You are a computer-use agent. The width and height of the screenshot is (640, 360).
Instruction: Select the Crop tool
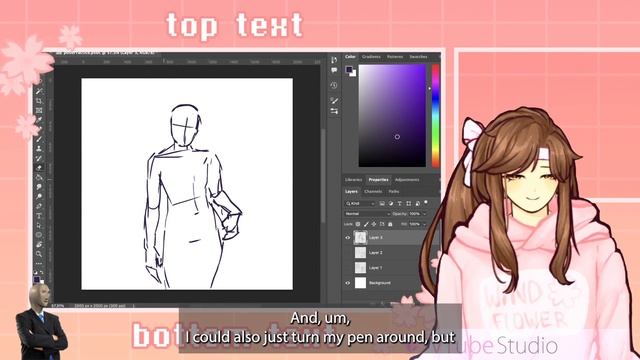pos(39,101)
